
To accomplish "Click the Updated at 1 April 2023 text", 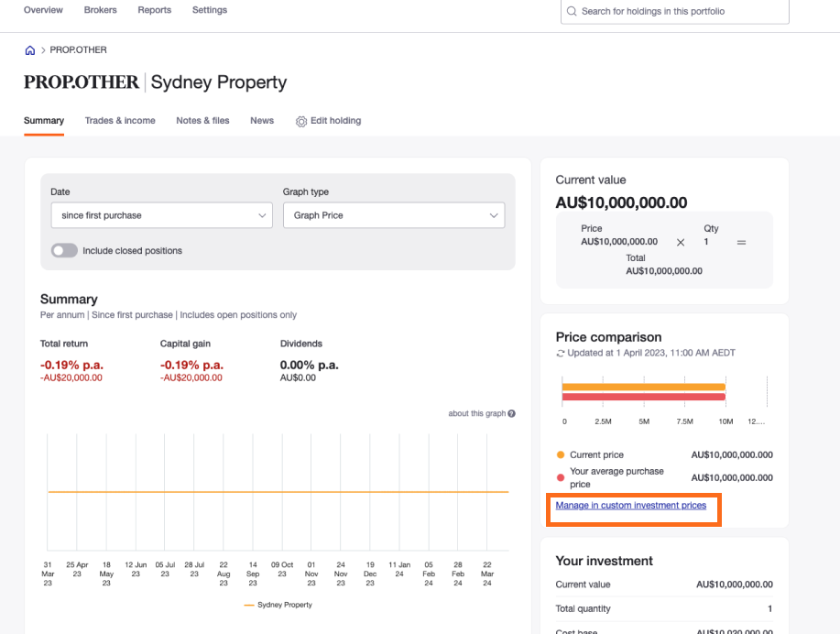I will click(x=651, y=353).
